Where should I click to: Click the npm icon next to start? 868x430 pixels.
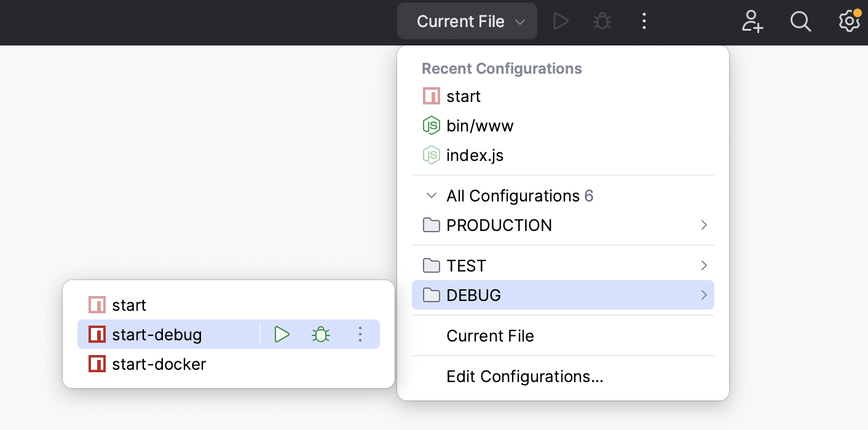pyautogui.click(x=430, y=96)
